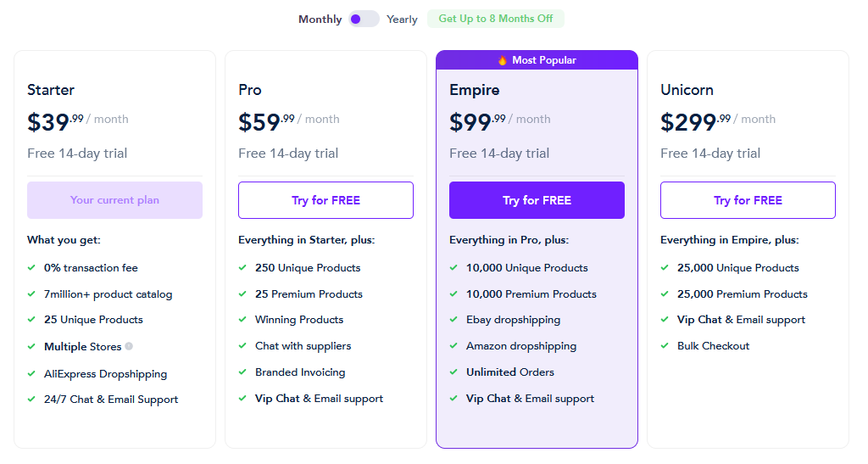The image size is (868, 464).
Task: Click the Get Up to 8 Months Off badge
Action: [x=495, y=19]
